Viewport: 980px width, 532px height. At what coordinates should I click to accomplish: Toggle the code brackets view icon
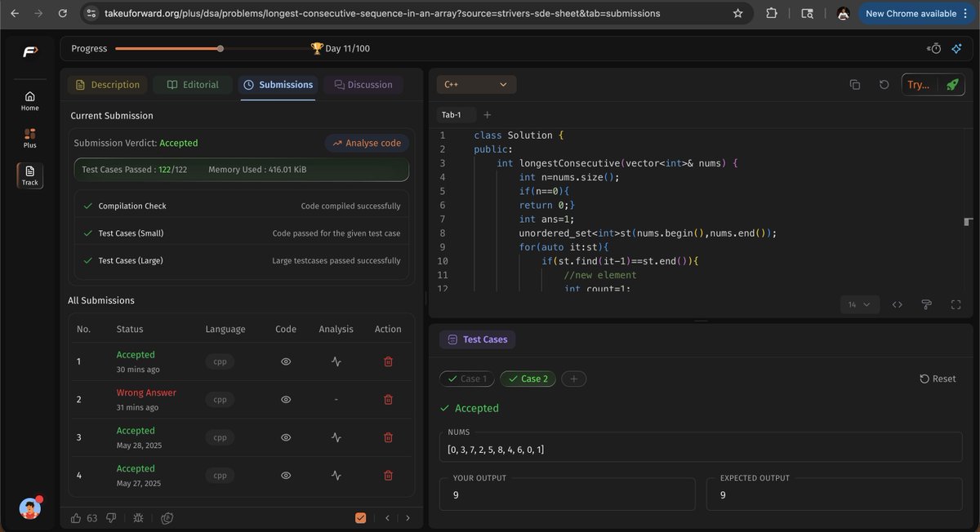click(x=898, y=304)
